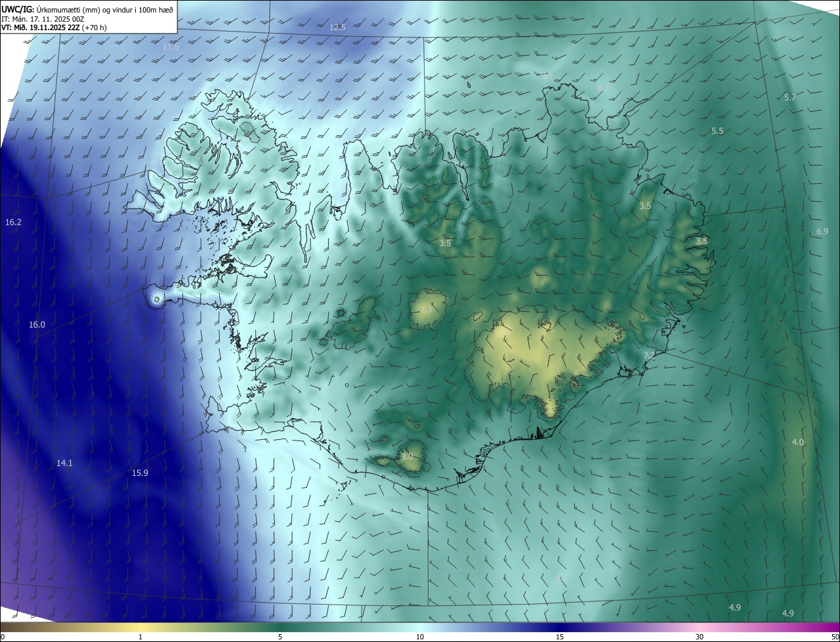Click the 5.7 value label on the map
This screenshot has width=840, height=642.
[790, 97]
